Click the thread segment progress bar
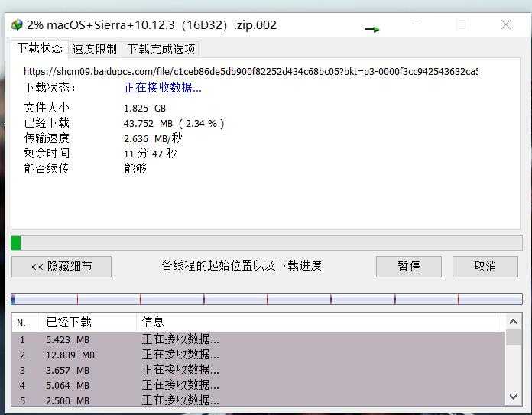This screenshot has height=415, width=532. tap(266, 299)
